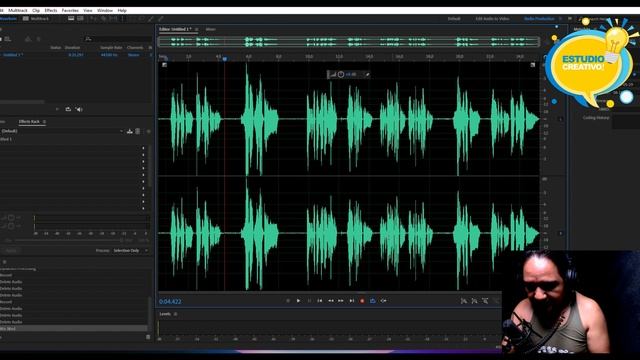640x360 pixels.
Task: Toggle Loop Playback in the transport
Action: (373, 301)
